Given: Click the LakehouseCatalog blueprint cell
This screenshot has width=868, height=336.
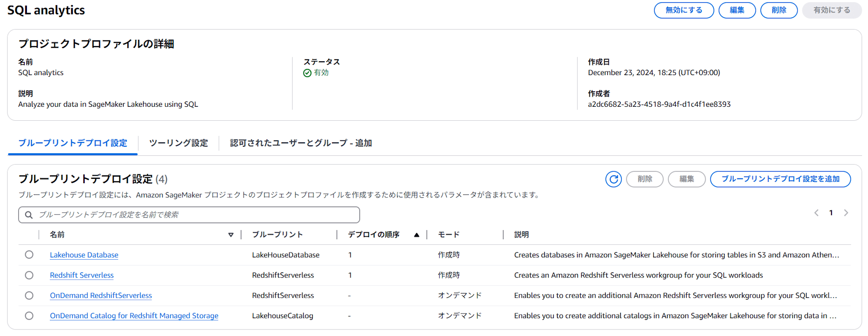Looking at the screenshot, I should 283,316.
